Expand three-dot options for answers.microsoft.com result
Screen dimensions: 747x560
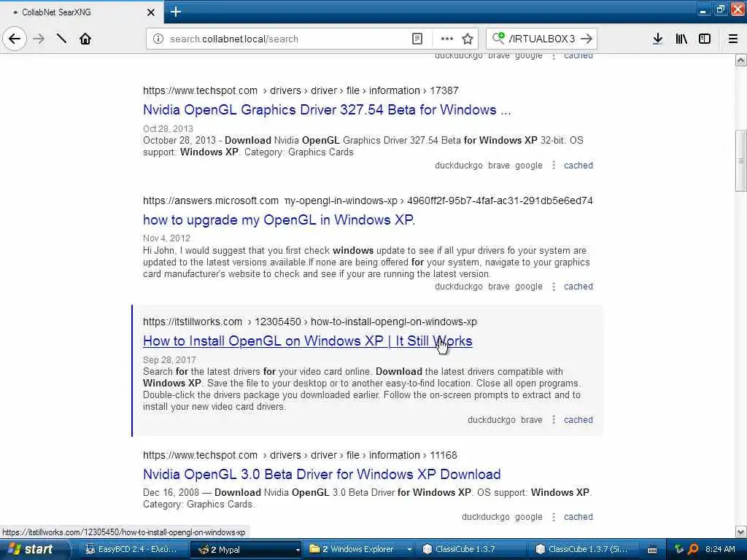click(554, 286)
